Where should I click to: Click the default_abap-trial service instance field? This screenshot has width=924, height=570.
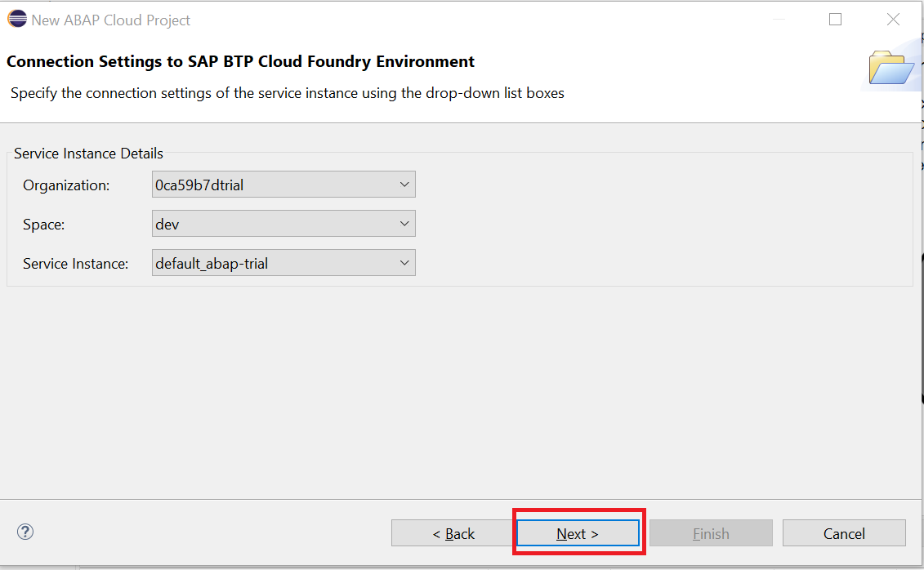(x=270, y=262)
